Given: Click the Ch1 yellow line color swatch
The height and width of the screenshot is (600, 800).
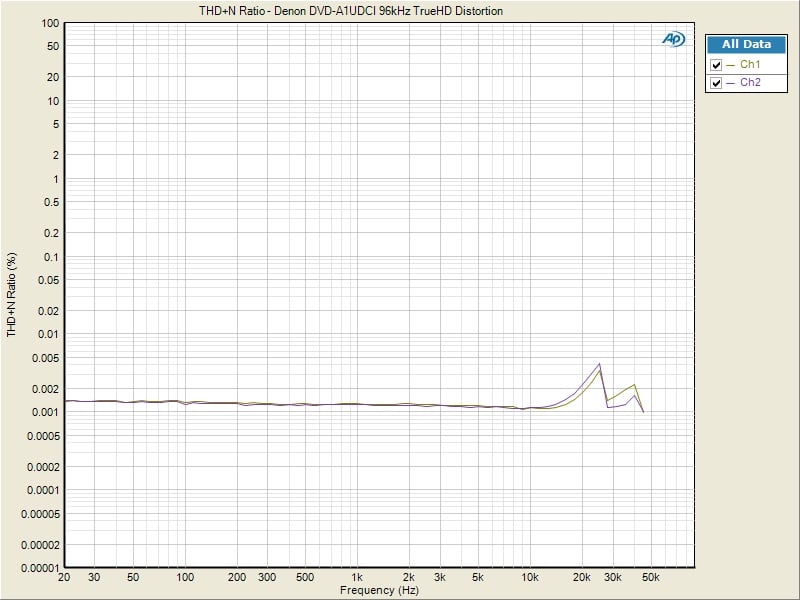Looking at the screenshot, I should coord(729,65).
